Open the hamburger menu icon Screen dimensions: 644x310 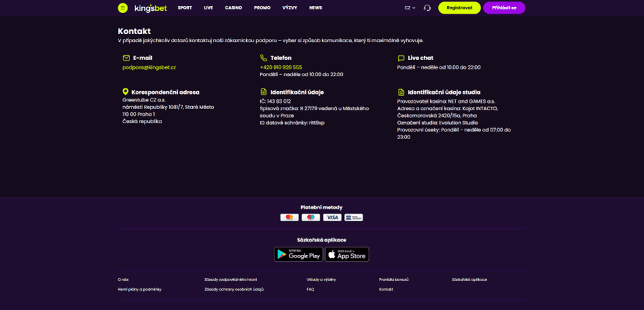point(123,7)
